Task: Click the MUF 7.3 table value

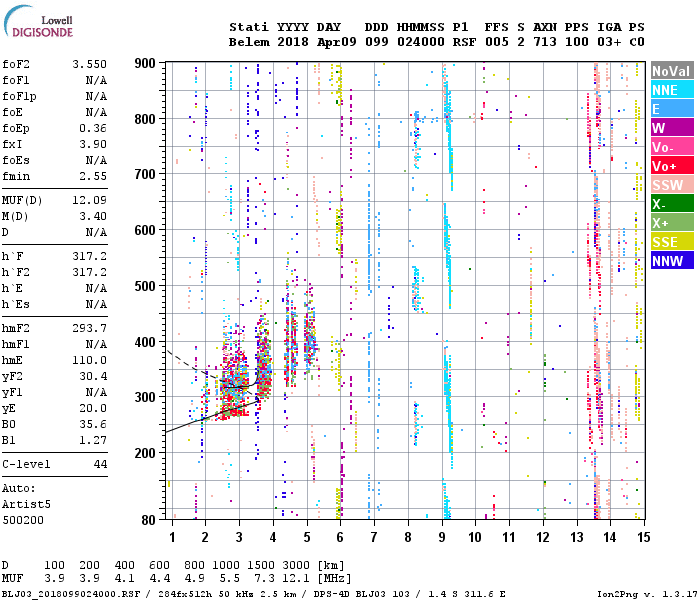Action: [x=265, y=579]
